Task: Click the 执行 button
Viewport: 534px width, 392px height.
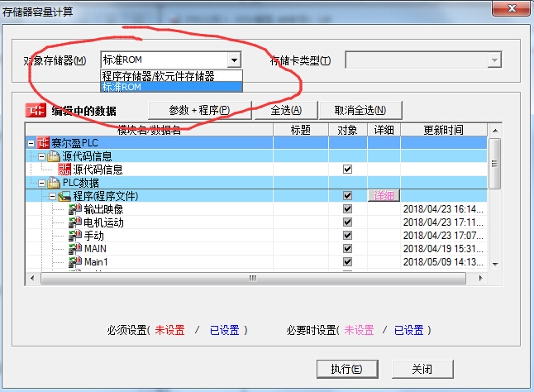Action: 346,369
